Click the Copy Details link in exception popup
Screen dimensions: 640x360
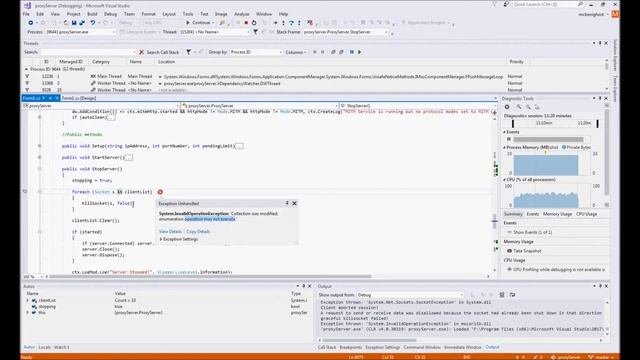point(198,231)
